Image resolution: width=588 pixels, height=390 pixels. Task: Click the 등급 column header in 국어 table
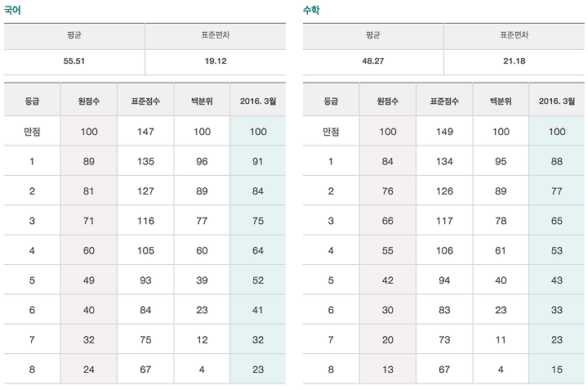[x=32, y=101]
